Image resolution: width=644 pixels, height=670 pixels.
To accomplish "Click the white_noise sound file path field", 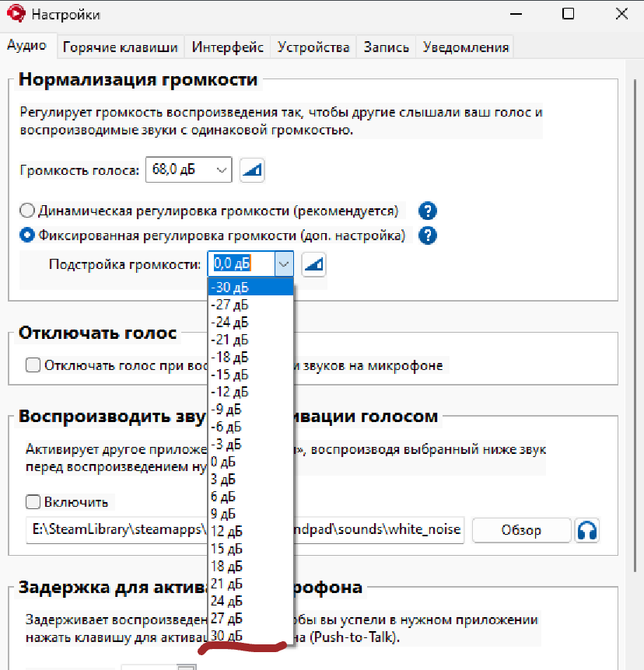I will point(245,530).
